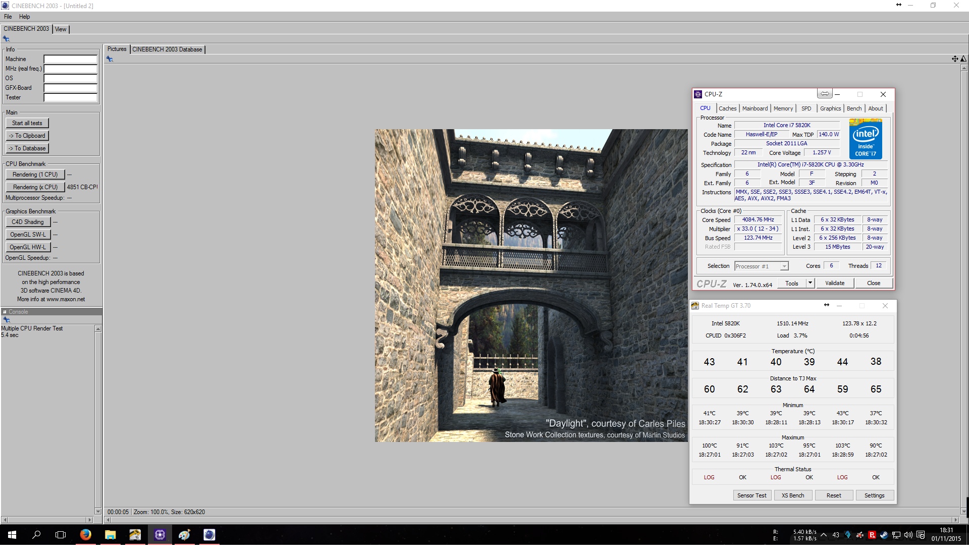Click Reset in Real Temp
Image resolution: width=969 pixels, height=560 pixels.
click(834, 495)
